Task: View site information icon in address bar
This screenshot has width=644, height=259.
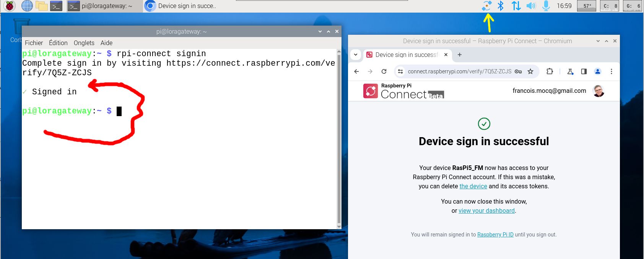Action: click(x=400, y=71)
